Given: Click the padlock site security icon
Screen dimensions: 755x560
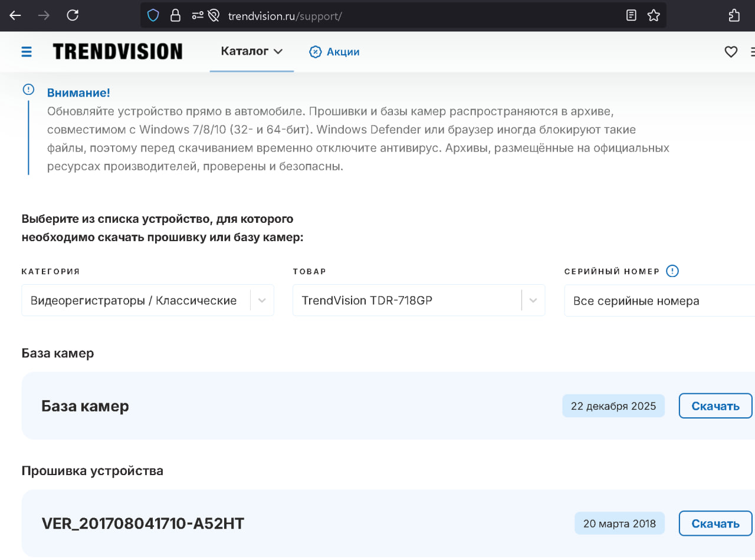Looking at the screenshot, I should tap(175, 16).
